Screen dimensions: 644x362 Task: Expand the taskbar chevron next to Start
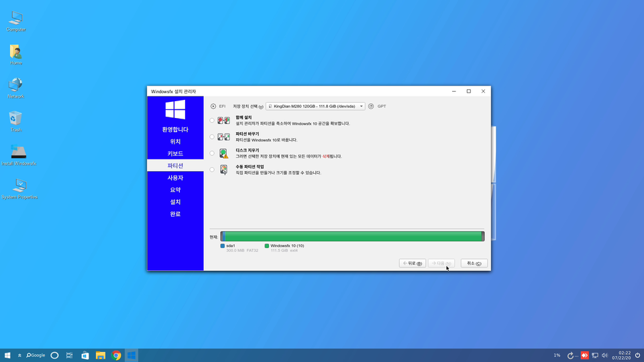pyautogui.click(x=19, y=355)
